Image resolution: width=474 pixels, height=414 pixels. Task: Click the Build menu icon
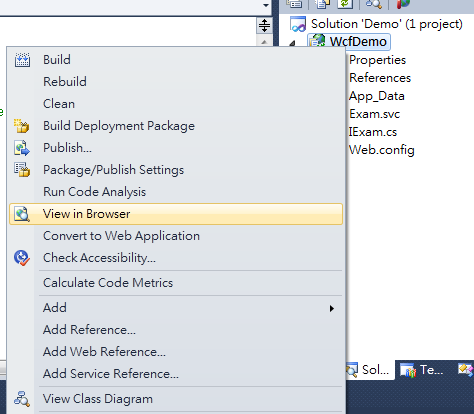[x=22, y=60]
